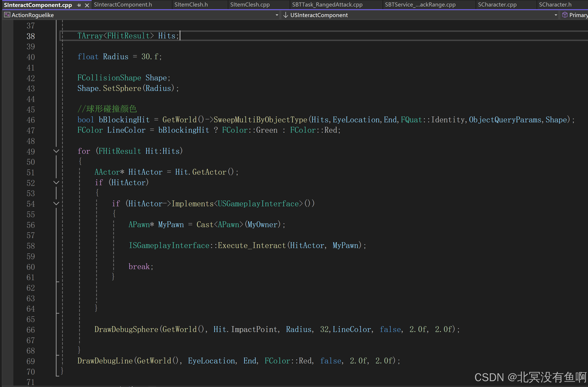Pin the SInteractComponent.cpp tab
588x387 pixels.
point(79,5)
